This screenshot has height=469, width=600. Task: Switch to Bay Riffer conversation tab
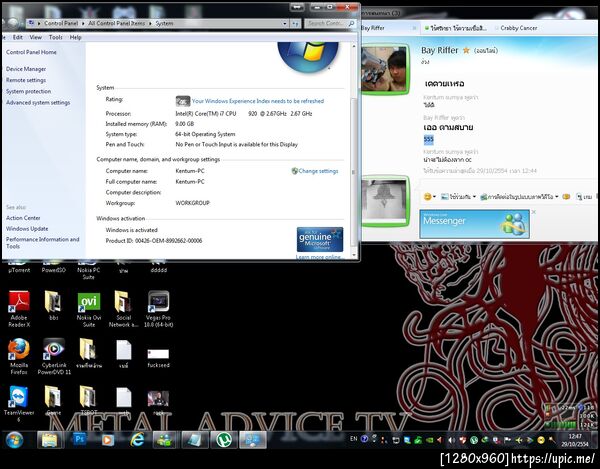388,28
